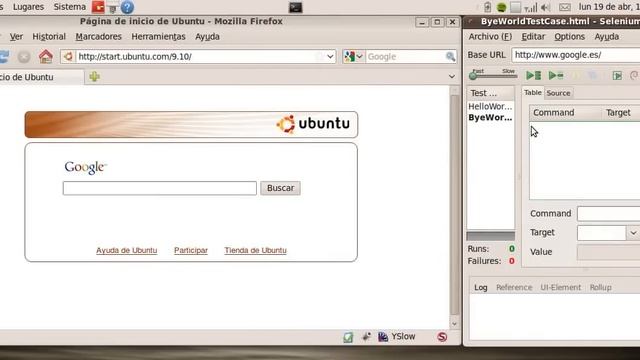640x360 pixels.
Task: Click the Buscar button
Action: (x=280, y=188)
